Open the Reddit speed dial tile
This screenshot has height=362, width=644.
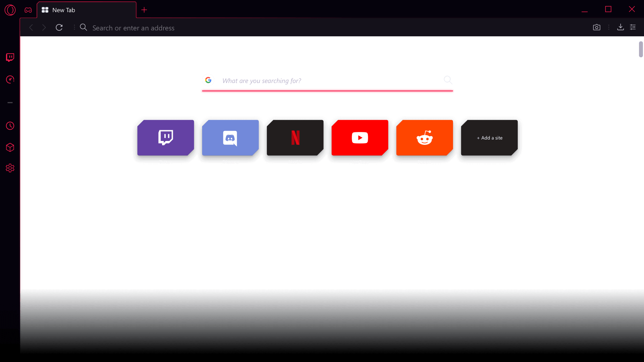(x=425, y=138)
